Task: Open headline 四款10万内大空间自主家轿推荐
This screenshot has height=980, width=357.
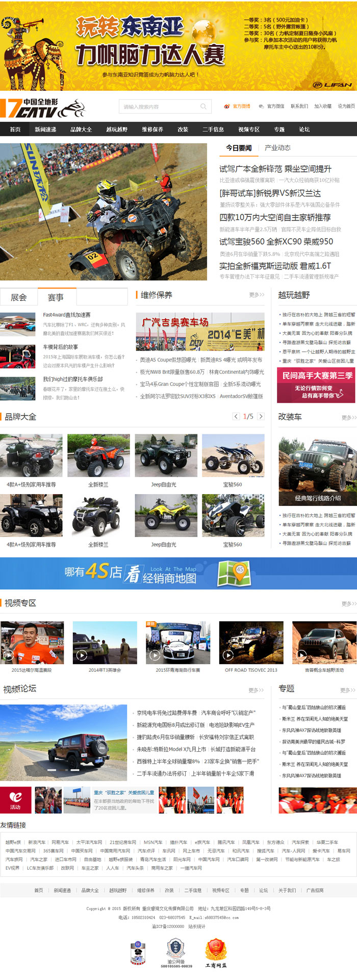Action: click(x=275, y=217)
